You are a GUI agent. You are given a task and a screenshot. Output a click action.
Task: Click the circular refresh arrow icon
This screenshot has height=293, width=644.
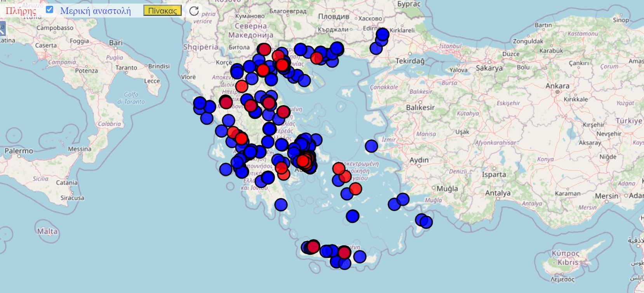(194, 10)
